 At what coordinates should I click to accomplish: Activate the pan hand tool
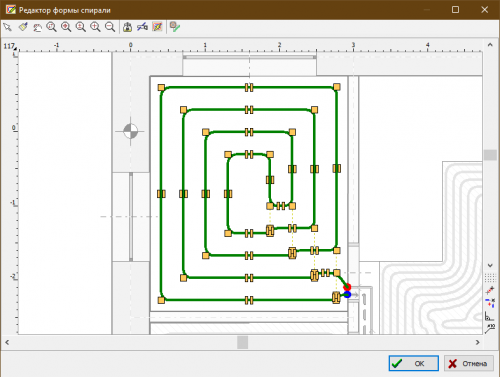click(x=37, y=27)
